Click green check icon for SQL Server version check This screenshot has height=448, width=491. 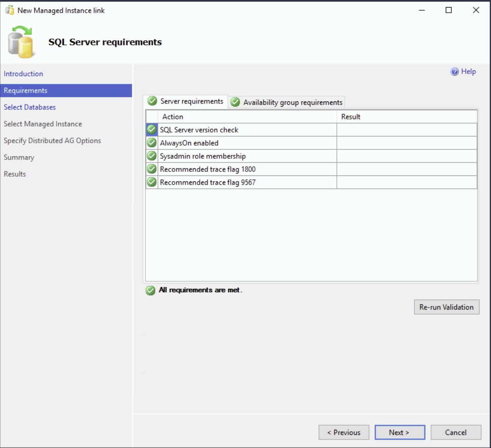click(x=152, y=130)
